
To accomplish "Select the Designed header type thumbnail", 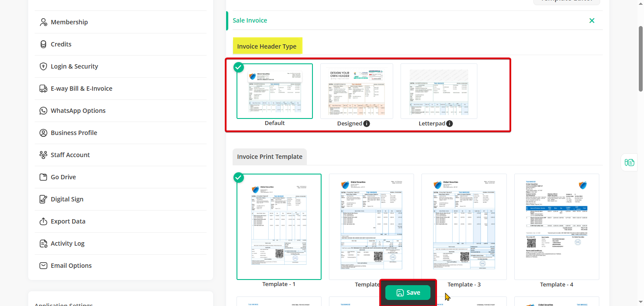I will point(357,91).
